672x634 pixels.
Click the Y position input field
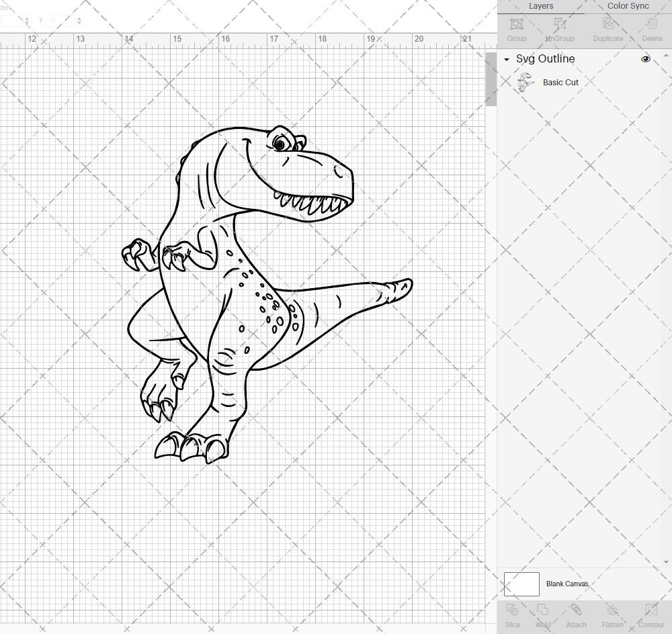[x=60, y=21]
